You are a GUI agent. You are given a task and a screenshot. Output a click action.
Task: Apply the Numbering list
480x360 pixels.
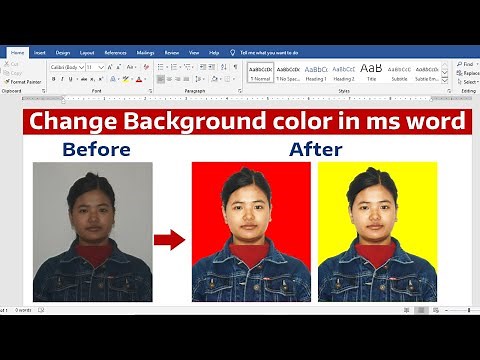click(x=174, y=67)
